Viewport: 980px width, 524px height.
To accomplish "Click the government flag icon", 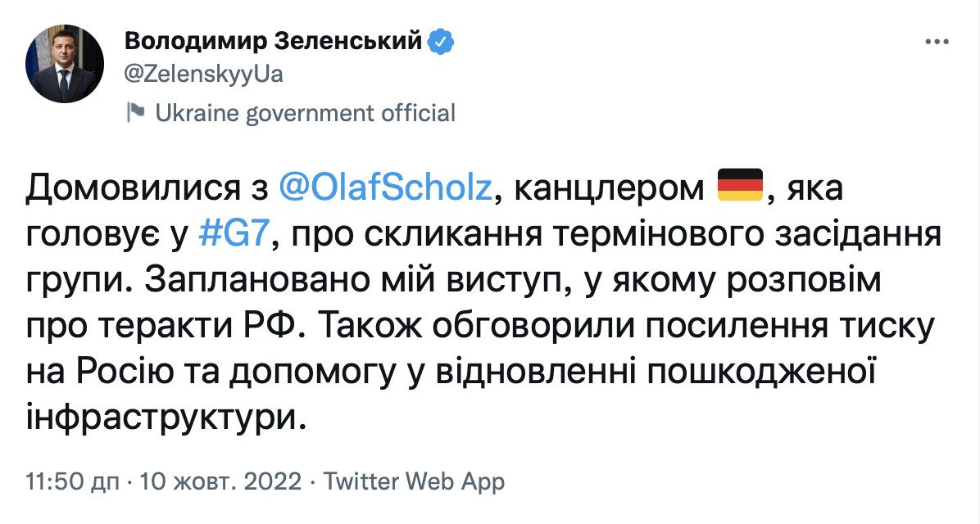I will (x=135, y=113).
